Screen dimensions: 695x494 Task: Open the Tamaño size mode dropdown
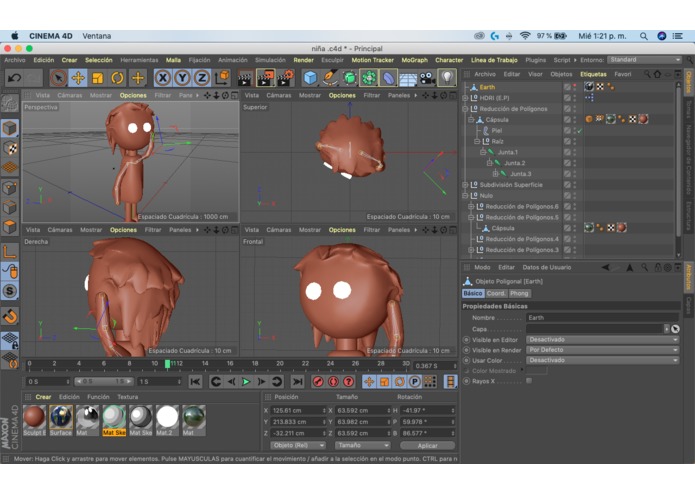coord(363,445)
